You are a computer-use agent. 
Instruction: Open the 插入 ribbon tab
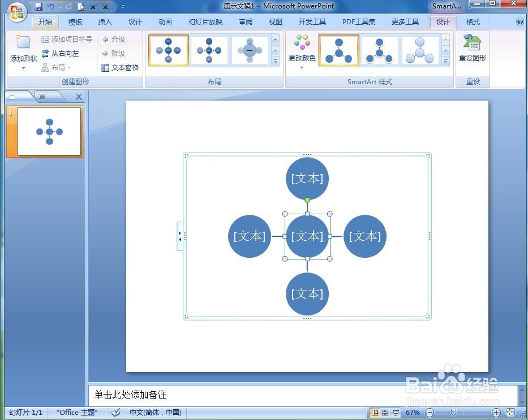pyautogui.click(x=105, y=22)
